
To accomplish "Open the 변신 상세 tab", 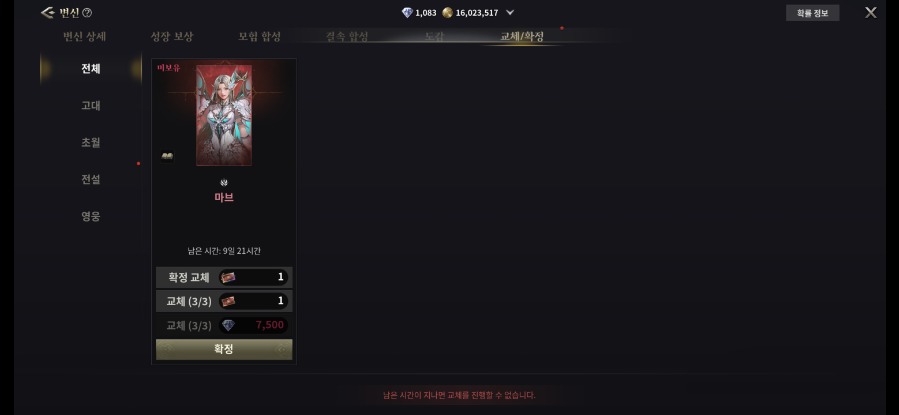I will 84,37.
